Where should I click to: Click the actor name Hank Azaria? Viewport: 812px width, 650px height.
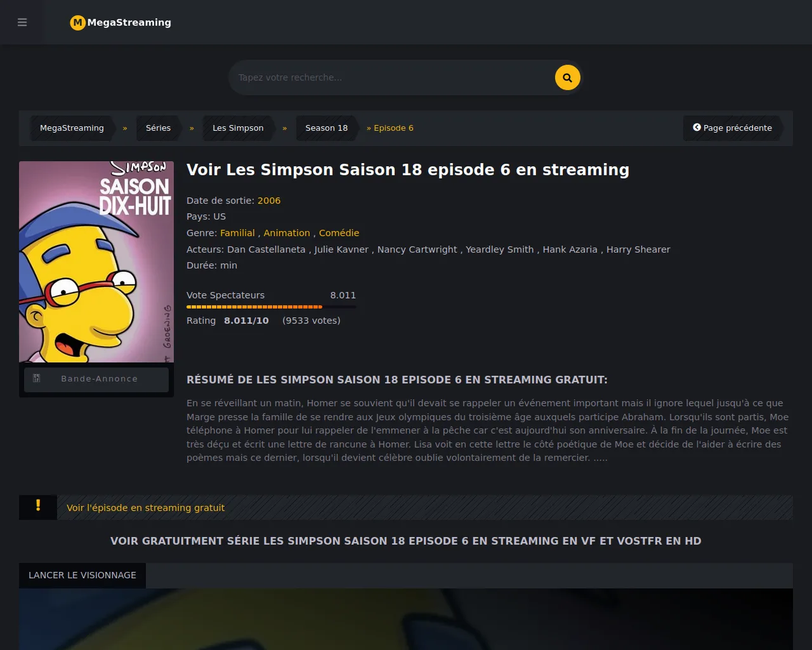click(x=570, y=249)
